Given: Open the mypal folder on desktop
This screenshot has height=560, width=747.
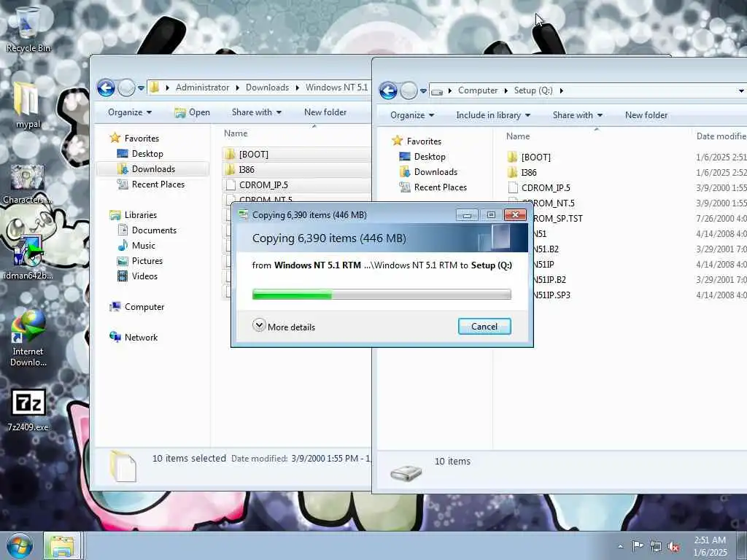Looking at the screenshot, I should (28, 105).
